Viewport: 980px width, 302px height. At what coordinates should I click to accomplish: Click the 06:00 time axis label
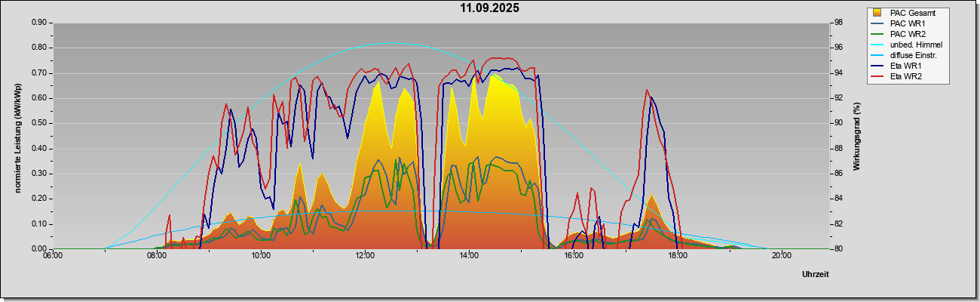[x=53, y=254]
